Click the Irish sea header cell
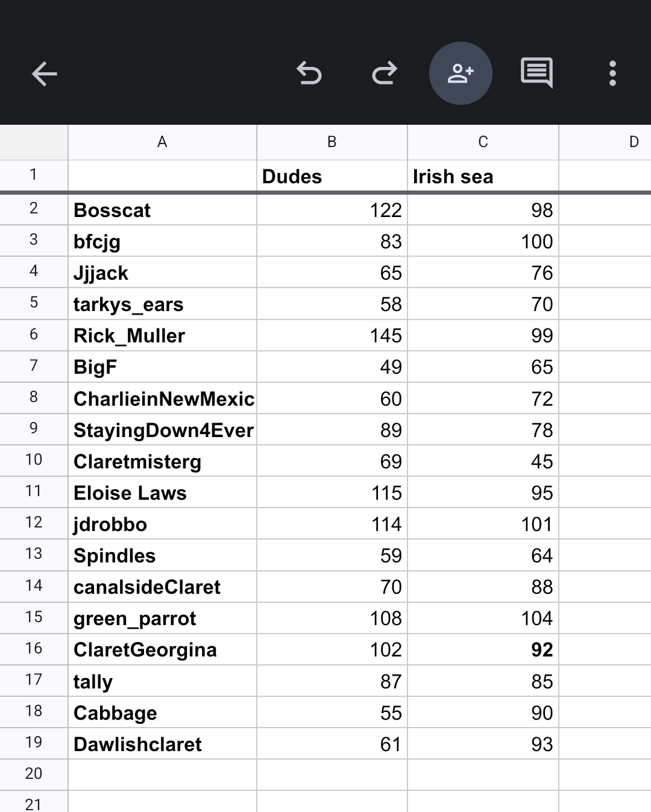 coord(483,176)
